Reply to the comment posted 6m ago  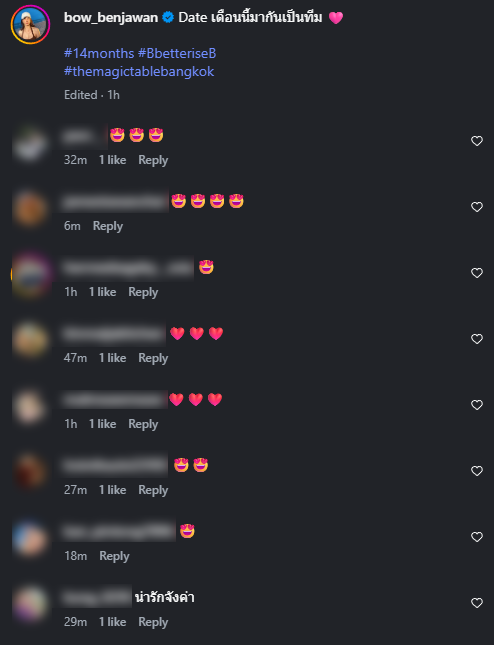pos(108,226)
